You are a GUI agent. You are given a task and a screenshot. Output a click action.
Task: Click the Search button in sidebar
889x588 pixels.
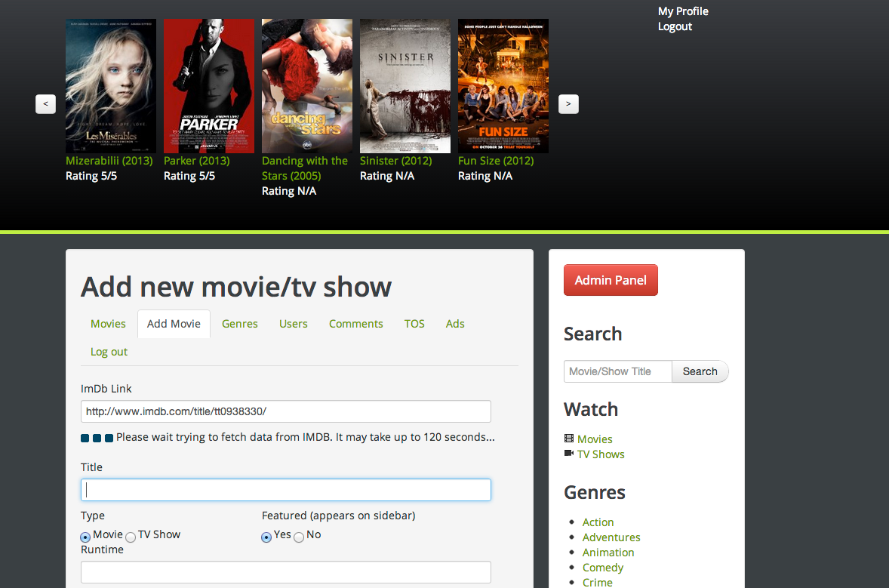(x=700, y=371)
